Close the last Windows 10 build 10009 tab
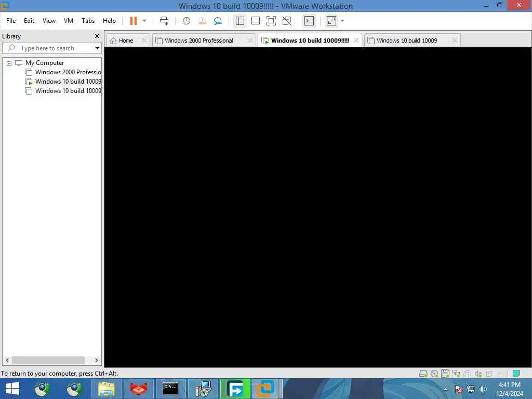 pyautogui.click(x=455, y=41)
